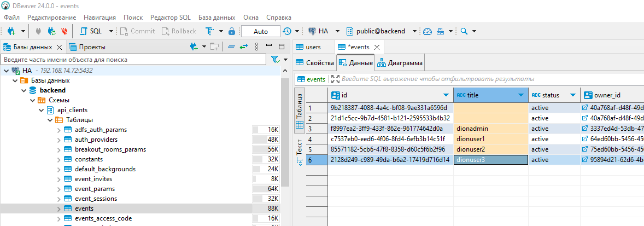
Task: Switch to Таблица vertical view tab
Action: coord(300,109)
